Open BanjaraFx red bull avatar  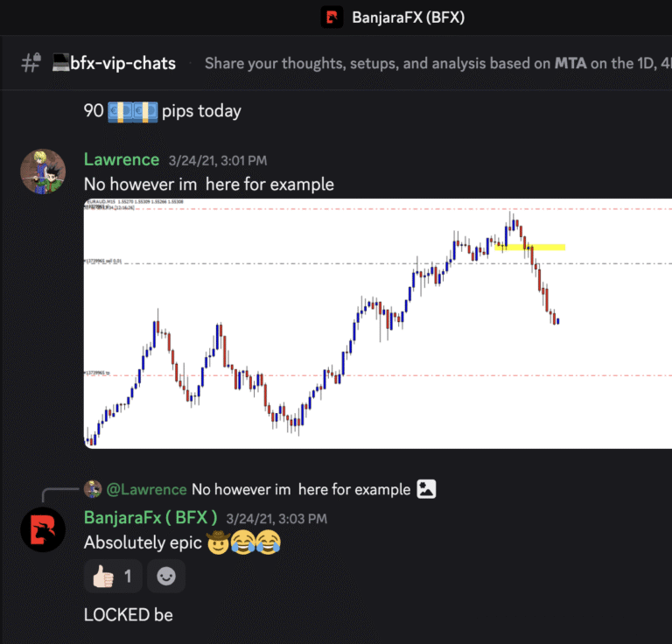(x=43, y=529)
